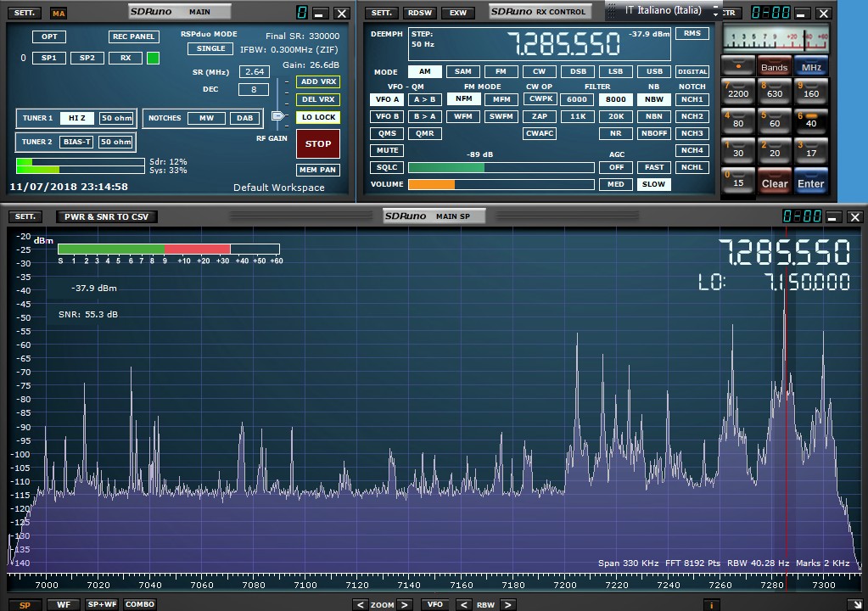Select CW mode
This screenshot has height=611, width=868.
pos(539,71)
